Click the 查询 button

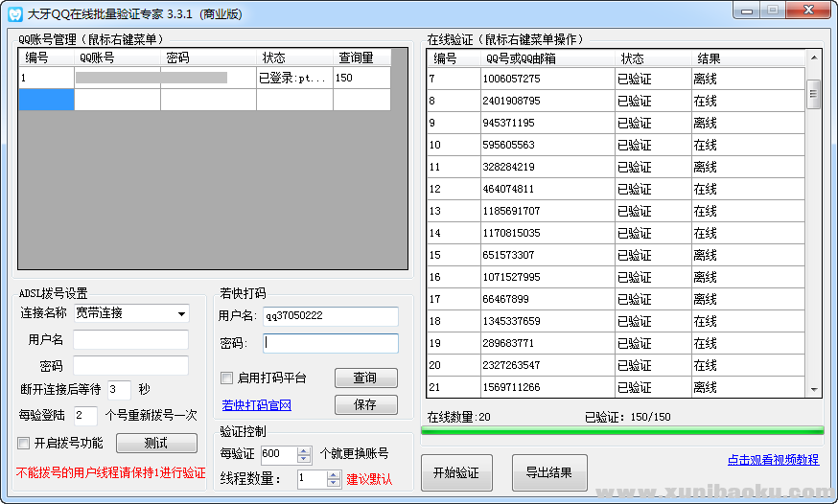(x=365, y=378)
